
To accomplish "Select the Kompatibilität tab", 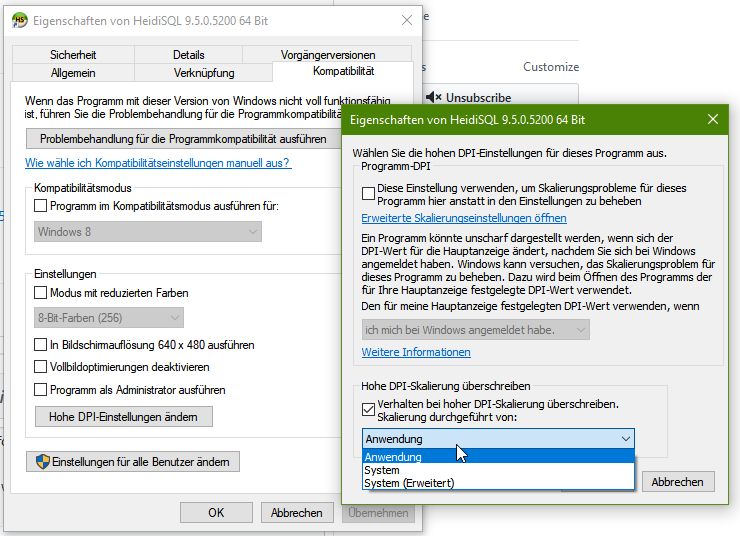I will pos(343,71).
